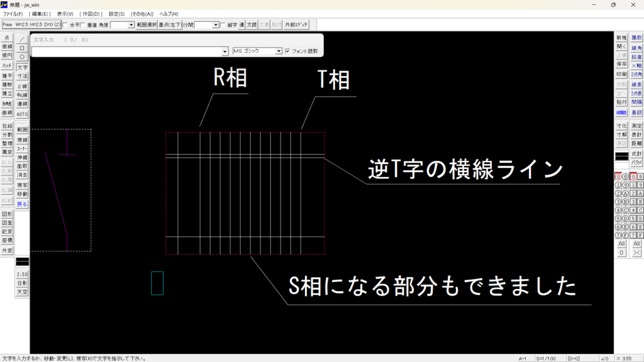Toggle the フォント読取 checkbox
The image size is (644, 362).
(x=287, y=51)
